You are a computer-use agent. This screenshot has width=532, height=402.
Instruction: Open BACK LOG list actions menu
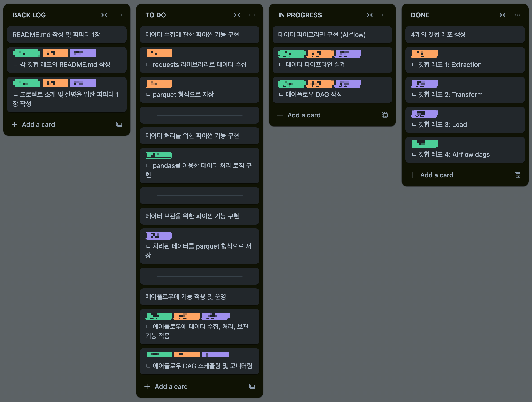(x=119, y=15)
